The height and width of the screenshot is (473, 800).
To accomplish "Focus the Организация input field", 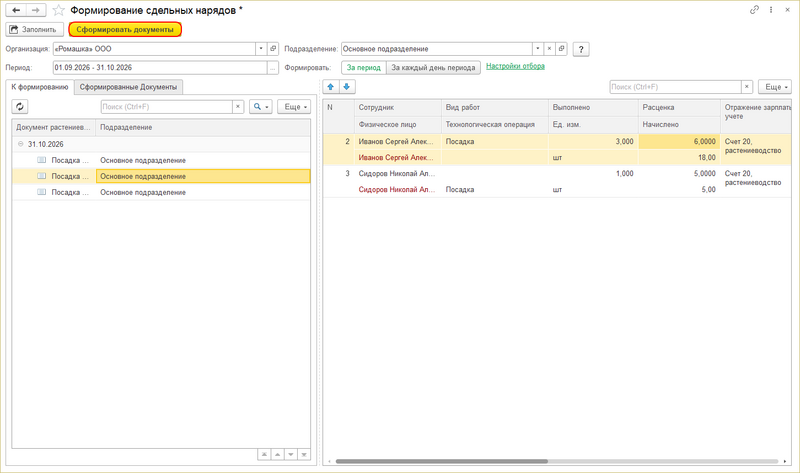I will (x=154, y=49).
